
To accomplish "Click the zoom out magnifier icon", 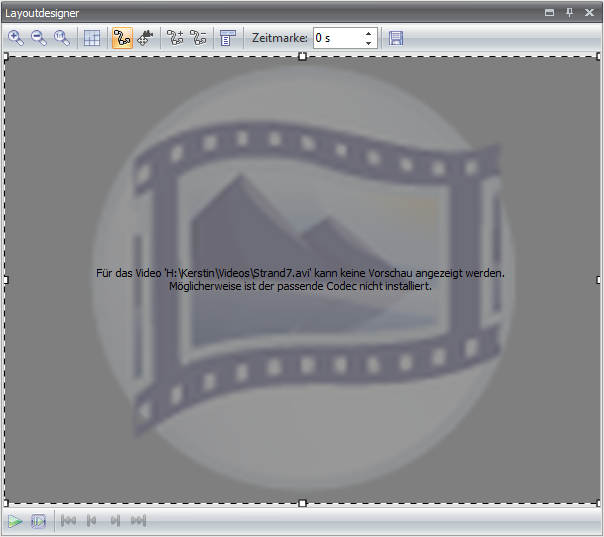I will (x=39, y=38).
